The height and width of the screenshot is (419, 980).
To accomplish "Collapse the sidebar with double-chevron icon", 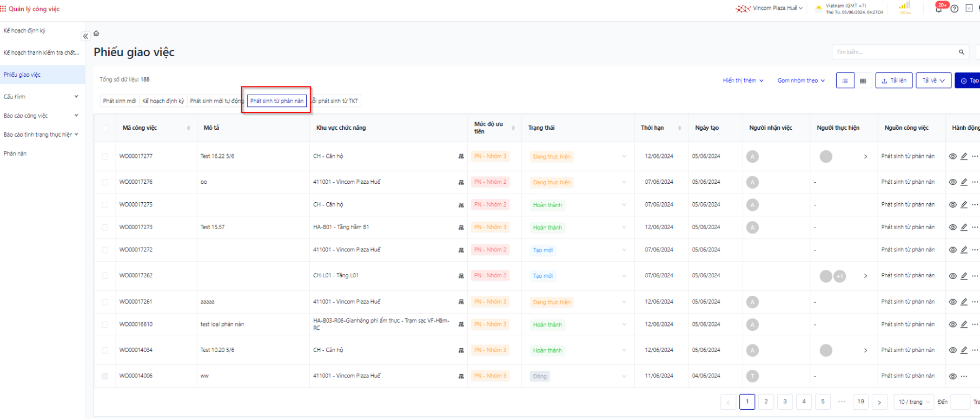I will pyautogui.click(x=85, y=36).
